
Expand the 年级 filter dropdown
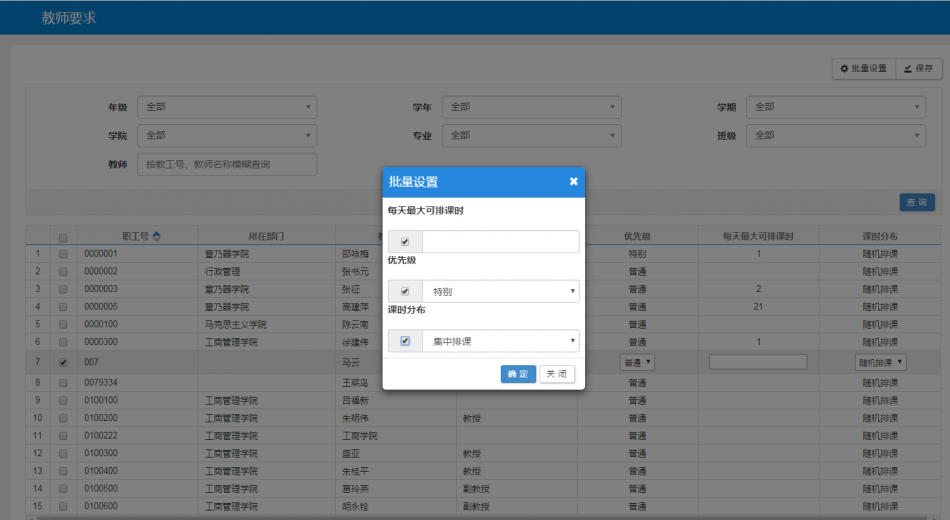(227, 107)
